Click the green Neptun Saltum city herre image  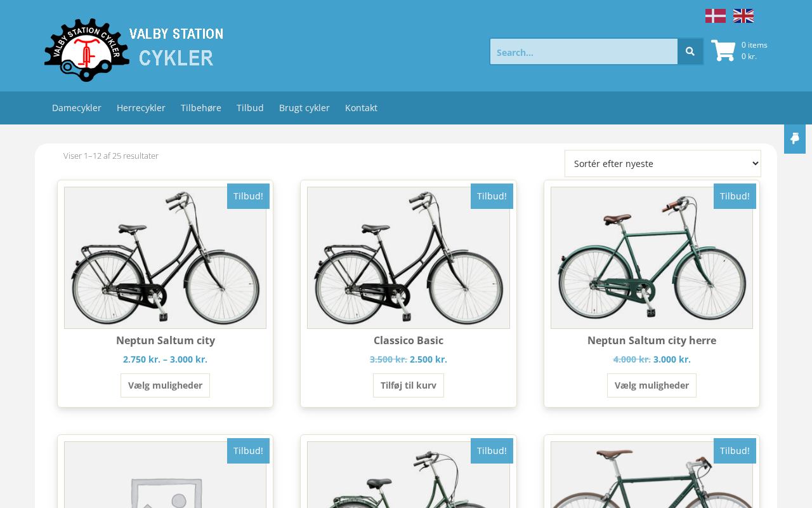point(652,258)
